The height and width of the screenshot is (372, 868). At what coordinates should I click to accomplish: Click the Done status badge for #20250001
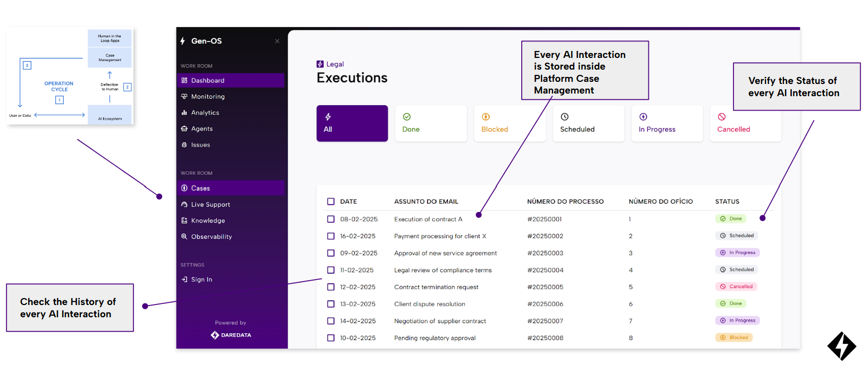pyautogui.click(x=731, y=218)
